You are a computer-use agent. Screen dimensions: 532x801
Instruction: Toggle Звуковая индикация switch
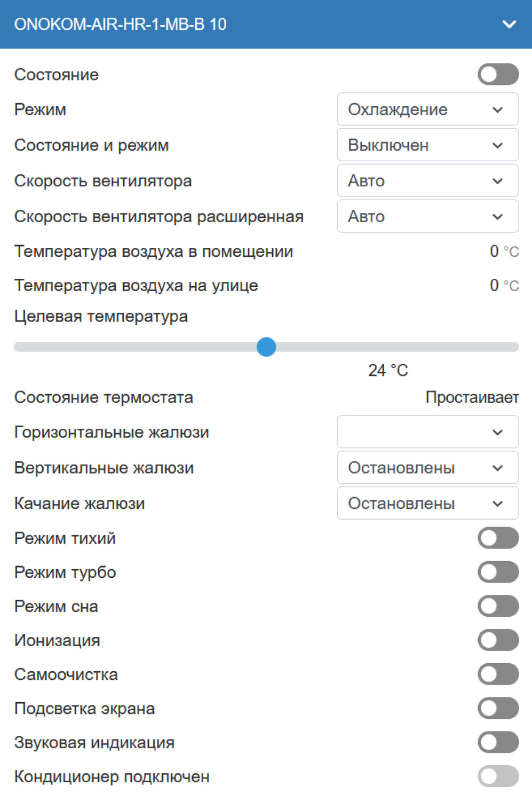pos(498,743)
